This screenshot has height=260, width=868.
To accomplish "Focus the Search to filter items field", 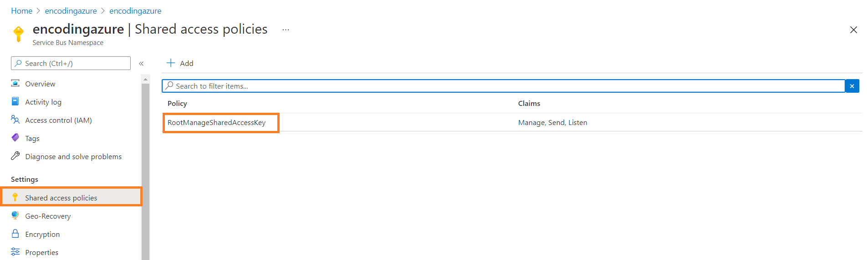I will (x=501, y=86).
